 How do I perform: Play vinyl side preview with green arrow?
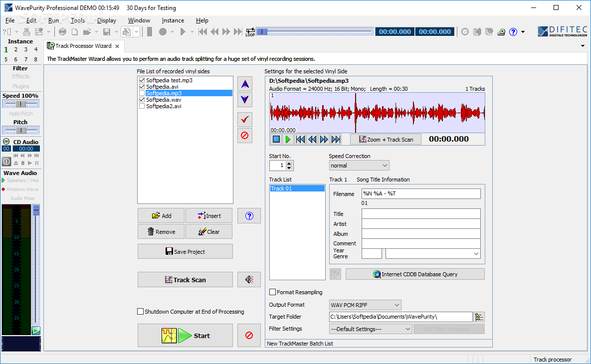[288, 140]
